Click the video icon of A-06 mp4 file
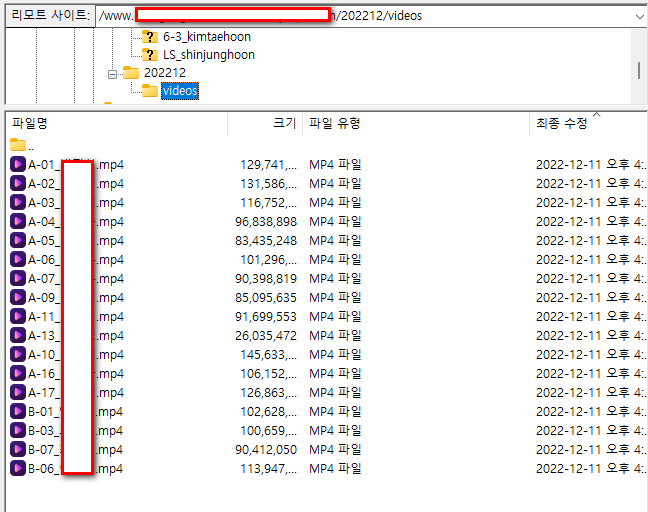Viewport: 648px width, 512px height. 18,260
